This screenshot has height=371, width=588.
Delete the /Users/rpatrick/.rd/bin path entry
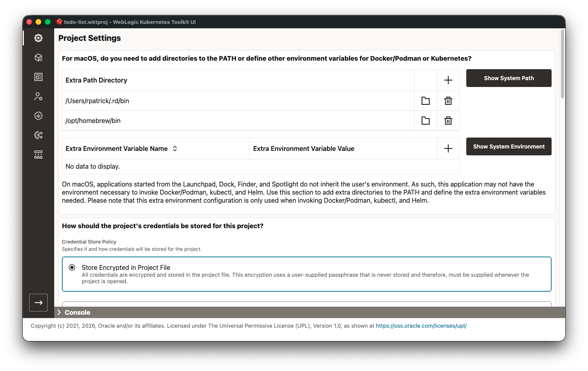[x=448, y=101]
